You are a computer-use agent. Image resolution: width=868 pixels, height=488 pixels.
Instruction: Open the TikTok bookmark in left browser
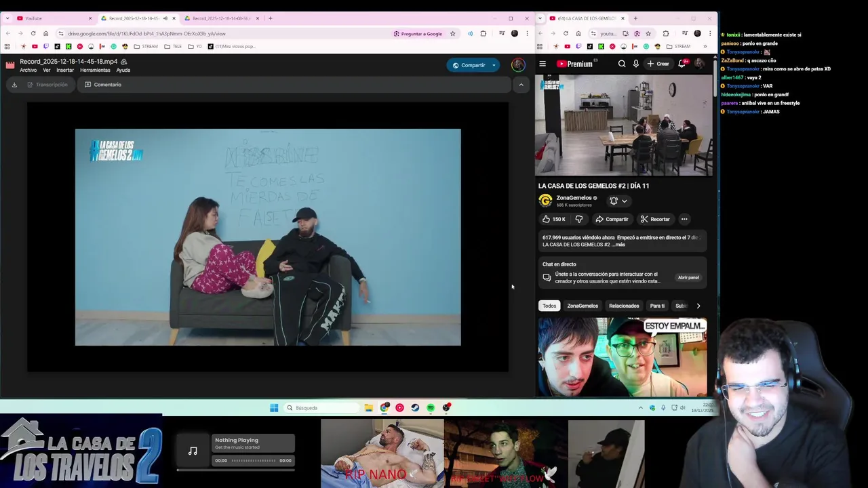[x=57, y=46]
